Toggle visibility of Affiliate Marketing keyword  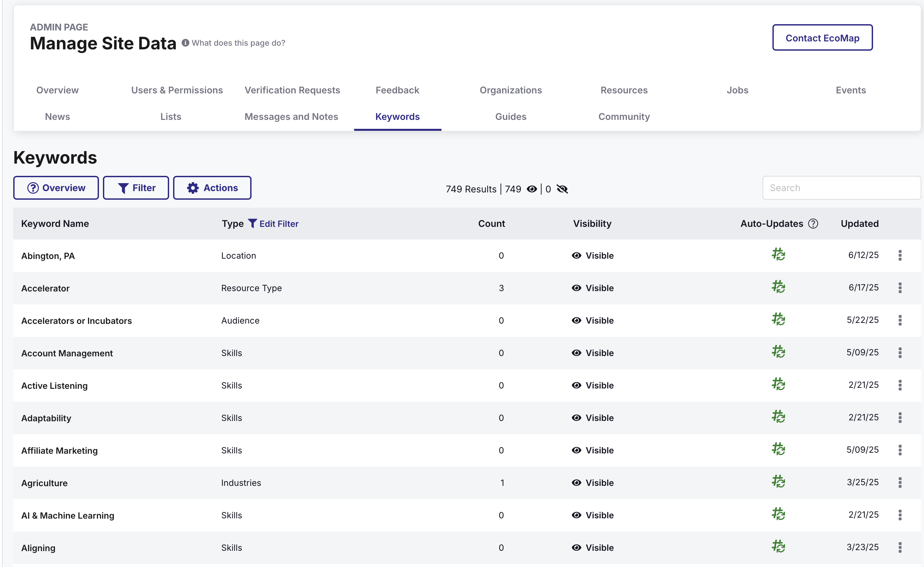coord(592,450)
